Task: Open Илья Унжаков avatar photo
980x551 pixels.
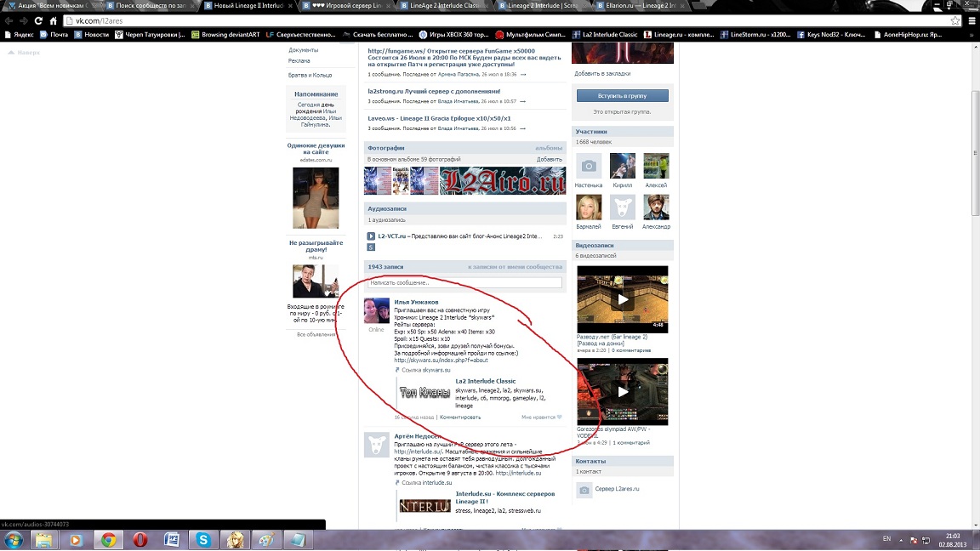Action: (x=376, y=310)
